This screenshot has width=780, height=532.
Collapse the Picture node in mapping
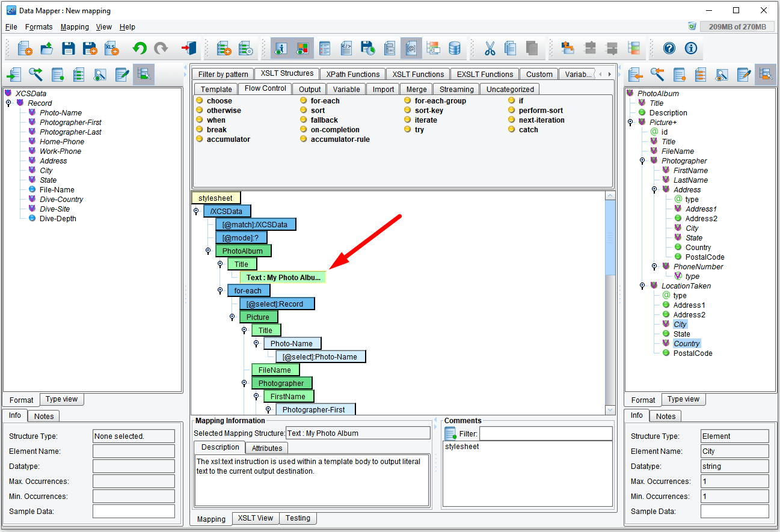[232, 317]
